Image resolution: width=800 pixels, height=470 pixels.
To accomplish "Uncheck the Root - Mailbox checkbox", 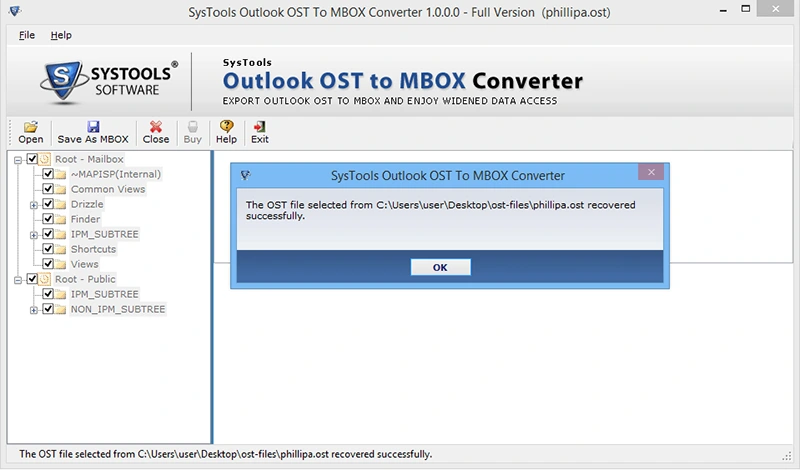I will (x=32, y=159).
